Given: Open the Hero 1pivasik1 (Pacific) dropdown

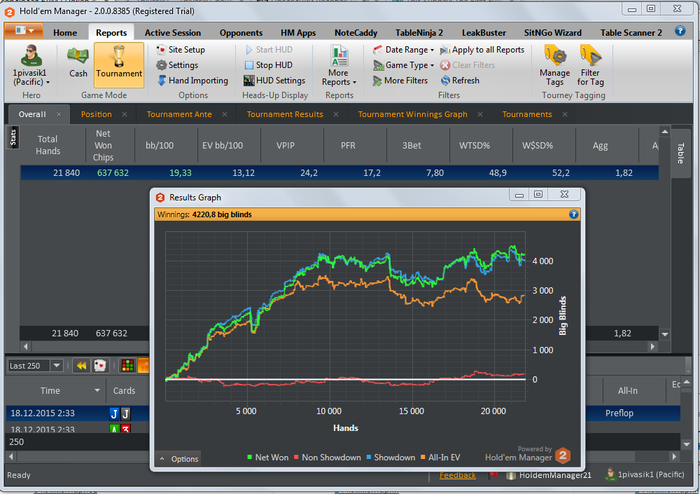Looking at the screenshot, I should (x=31, y=77).
